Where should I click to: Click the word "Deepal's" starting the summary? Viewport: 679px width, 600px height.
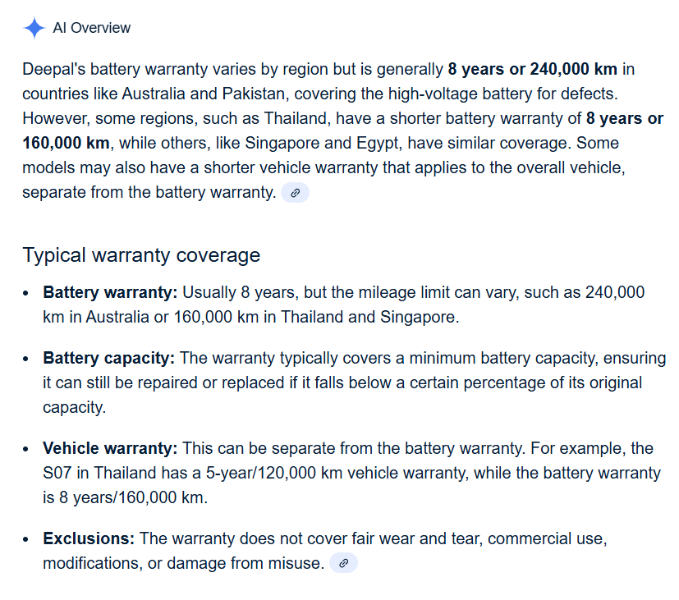pos(51,70)
